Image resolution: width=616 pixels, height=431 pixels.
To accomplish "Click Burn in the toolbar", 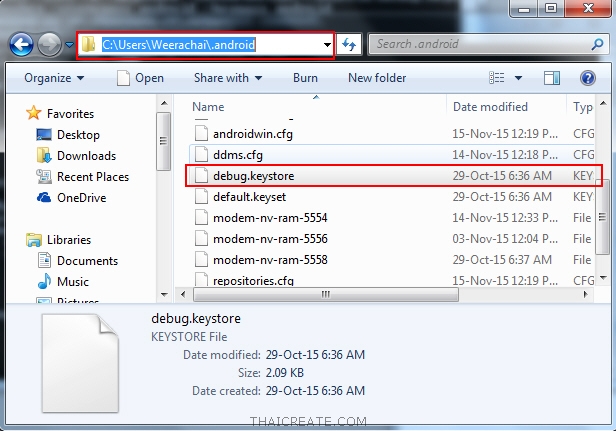I will [305, 78].
